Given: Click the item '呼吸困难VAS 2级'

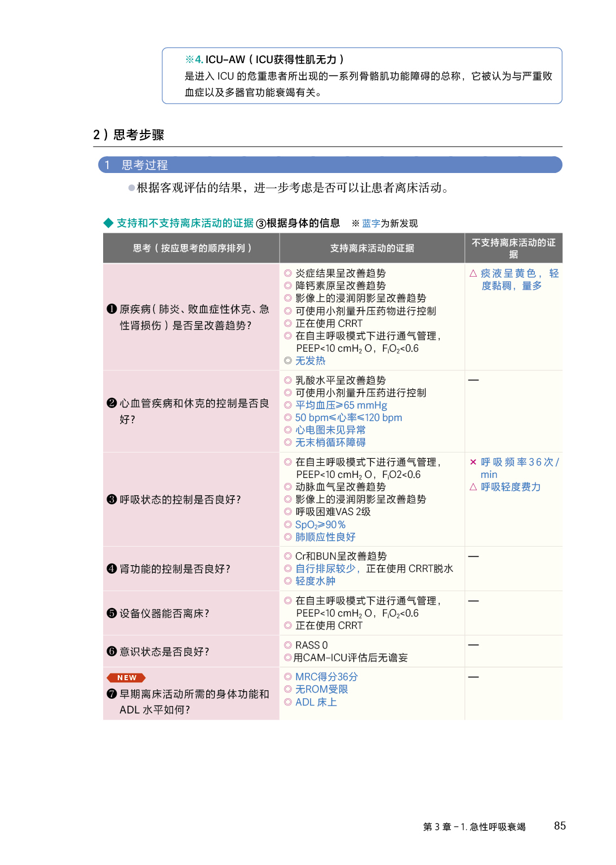Looking at the screenshot, I should 333,512.
